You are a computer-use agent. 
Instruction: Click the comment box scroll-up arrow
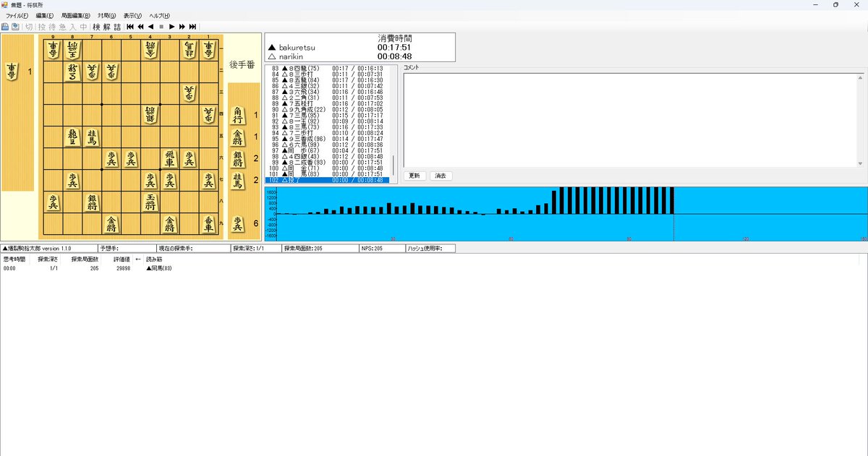click(x=860, y=77)
